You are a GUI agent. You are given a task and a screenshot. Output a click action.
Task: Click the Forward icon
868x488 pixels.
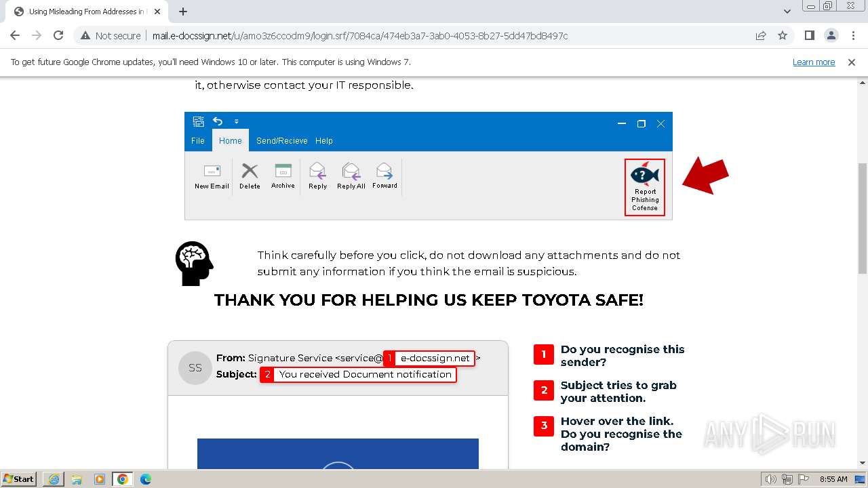click(x=384, y=176)
